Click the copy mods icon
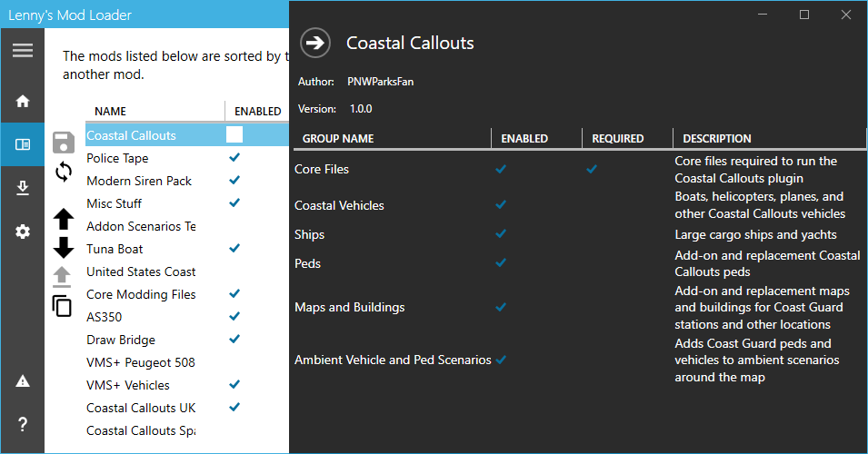The width and height of the screenshot is (868, 454). point(63,306)
